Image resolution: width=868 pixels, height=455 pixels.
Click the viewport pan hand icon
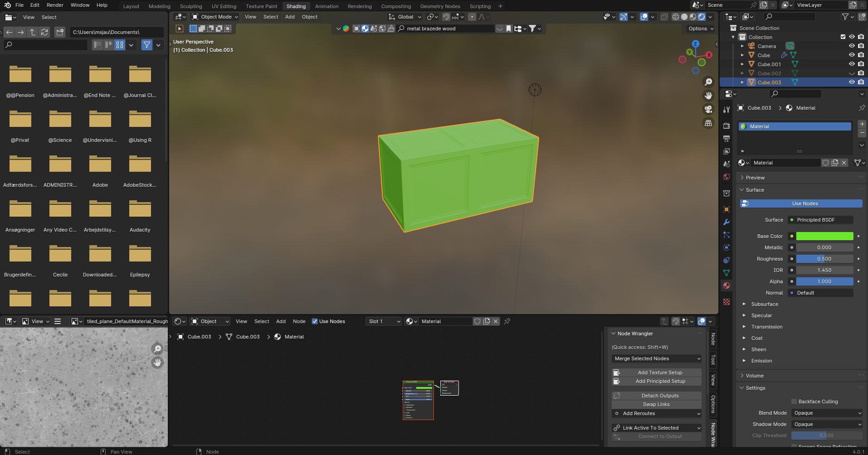[708, 96]
